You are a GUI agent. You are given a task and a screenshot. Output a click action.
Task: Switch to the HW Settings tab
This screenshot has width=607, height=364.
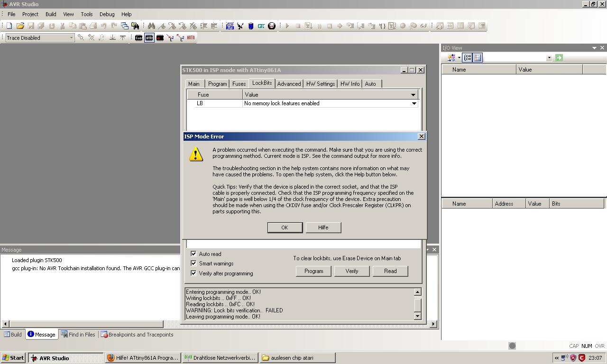point(321,84)
